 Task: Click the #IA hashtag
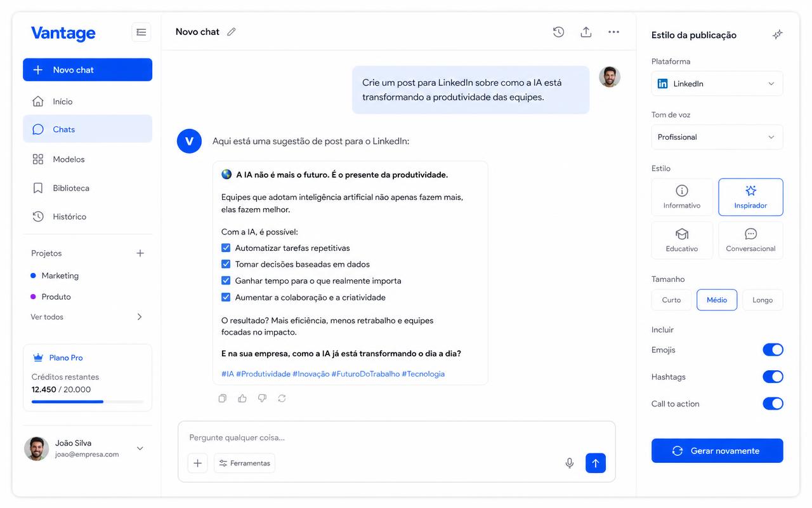point(228,374)
